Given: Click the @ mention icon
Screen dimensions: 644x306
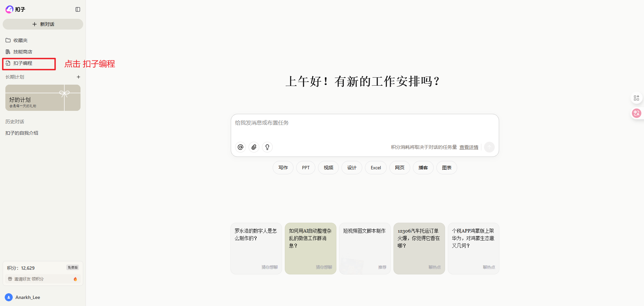Looking at the screenshot, I should (x=240, y=147).
